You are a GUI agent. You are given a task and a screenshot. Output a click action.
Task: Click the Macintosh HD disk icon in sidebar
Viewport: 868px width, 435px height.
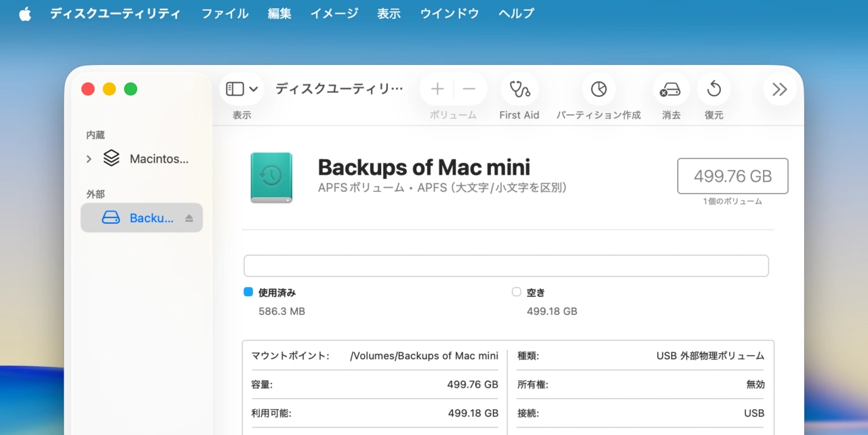tap(111, 158)
